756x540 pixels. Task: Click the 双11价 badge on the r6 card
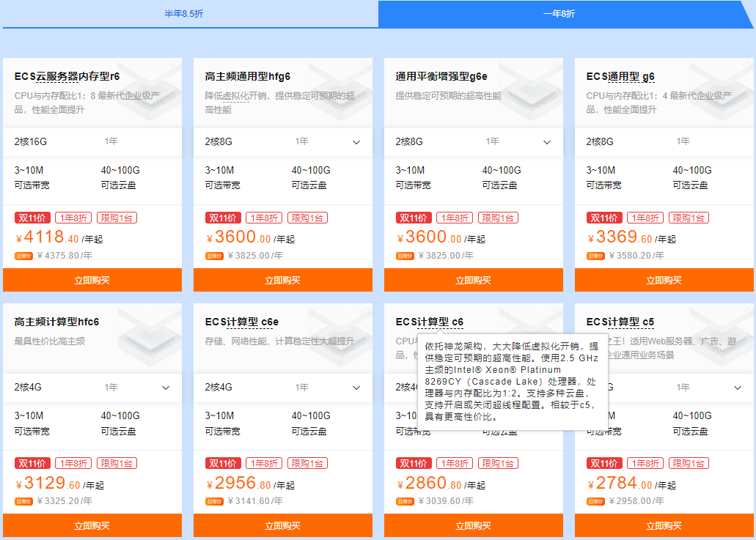tap(32, 218)
